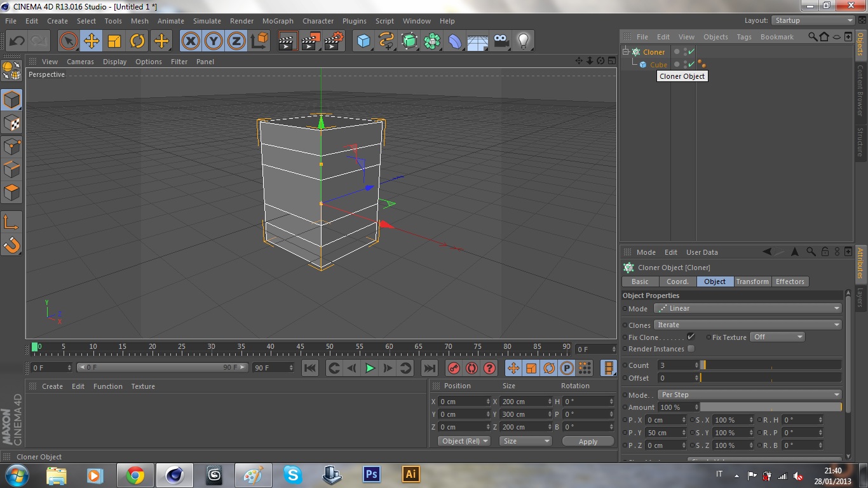Select the Move tool in the toolbar
This screenshot has width=868, height=488.
pyautogui.click(x=92, y=41)
